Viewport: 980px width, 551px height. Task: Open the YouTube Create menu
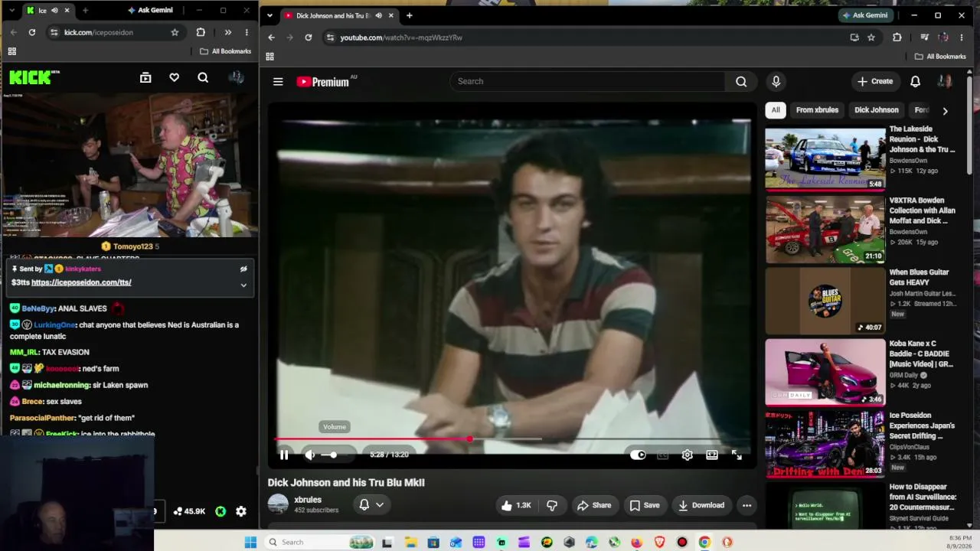click(x=875, y=81)
